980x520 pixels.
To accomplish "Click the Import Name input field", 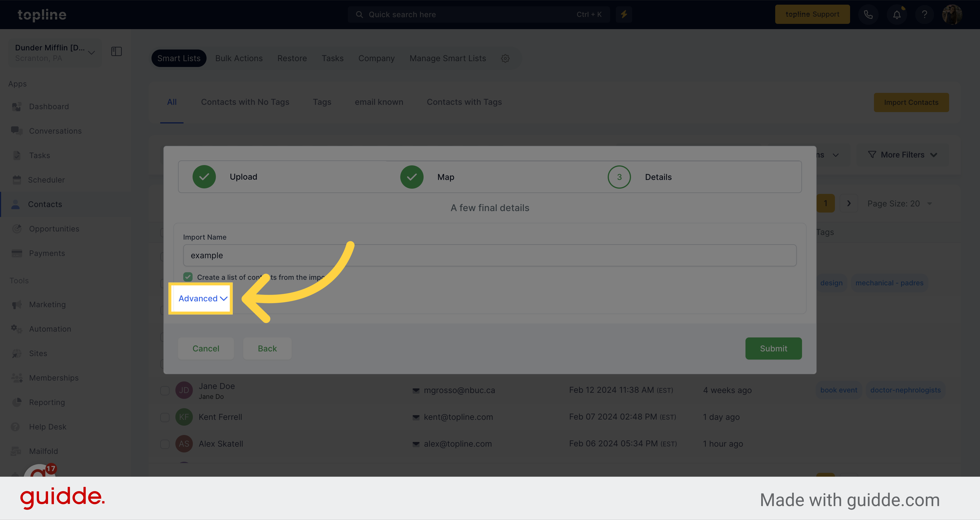I will click(x=489, y=255).
